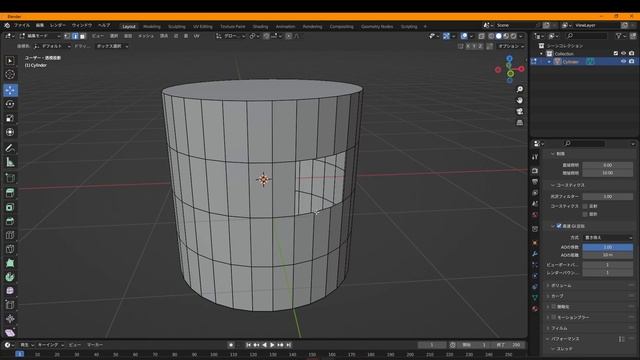The height and width of the screenshot is (360, 640).
Task: Click the viewport zoom magnifier icon
Action: [520, 89]
